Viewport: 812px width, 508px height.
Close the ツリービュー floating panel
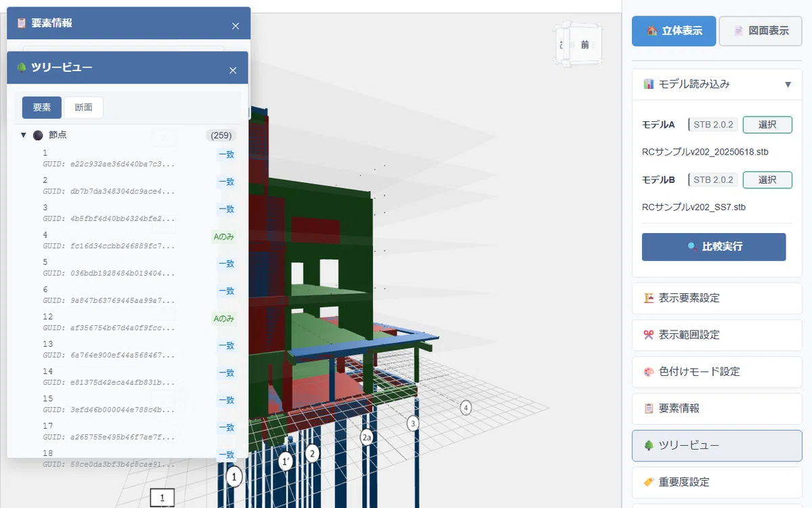tap(233, 70)
